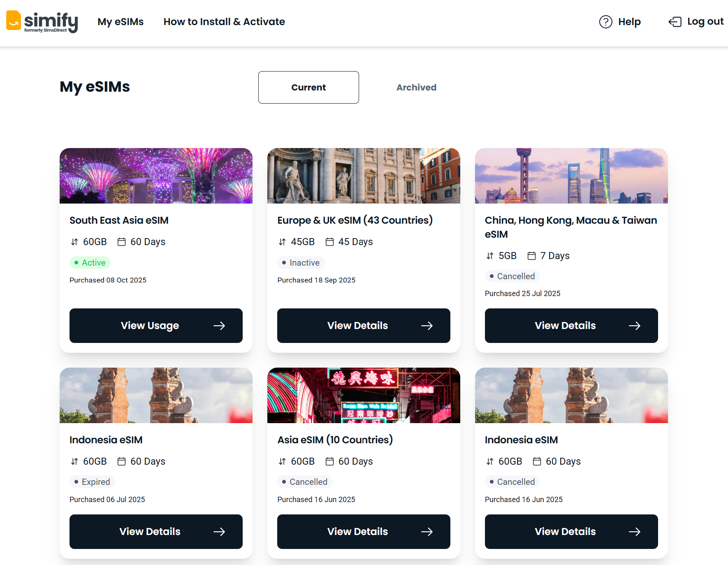Click the Help question mark icon

(x=605, y=22)
